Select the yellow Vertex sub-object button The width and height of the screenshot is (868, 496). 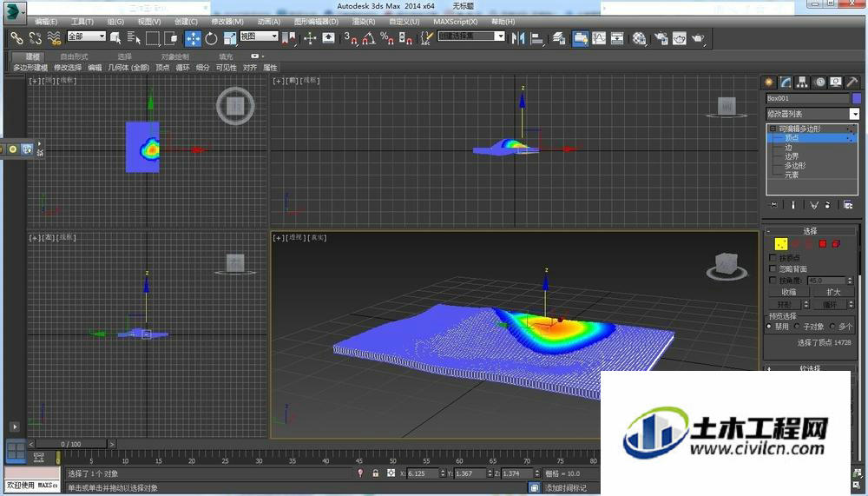click(781, 244)
